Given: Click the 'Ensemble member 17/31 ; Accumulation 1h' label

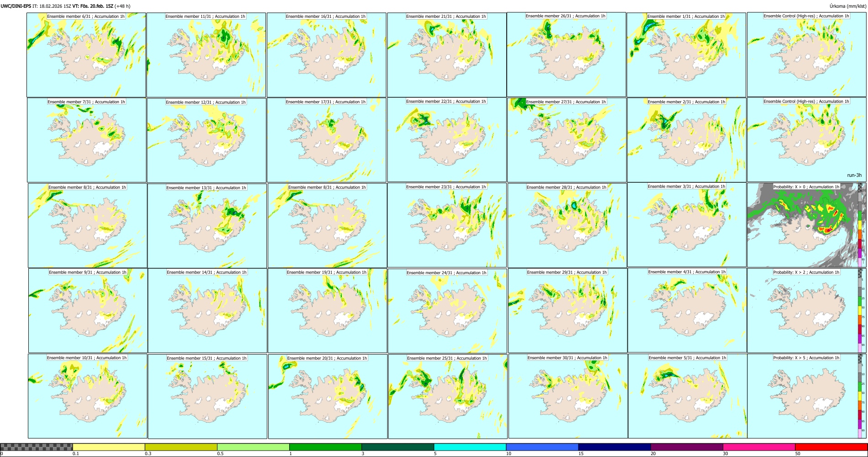Looking at the screenshot, I should click(326, 102).
